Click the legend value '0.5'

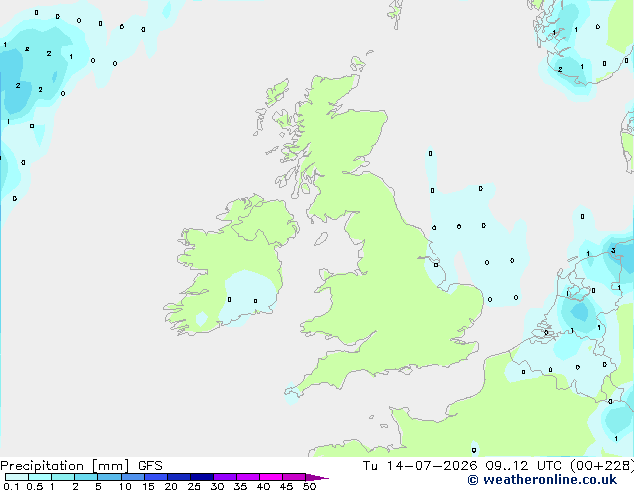(35, 486)
